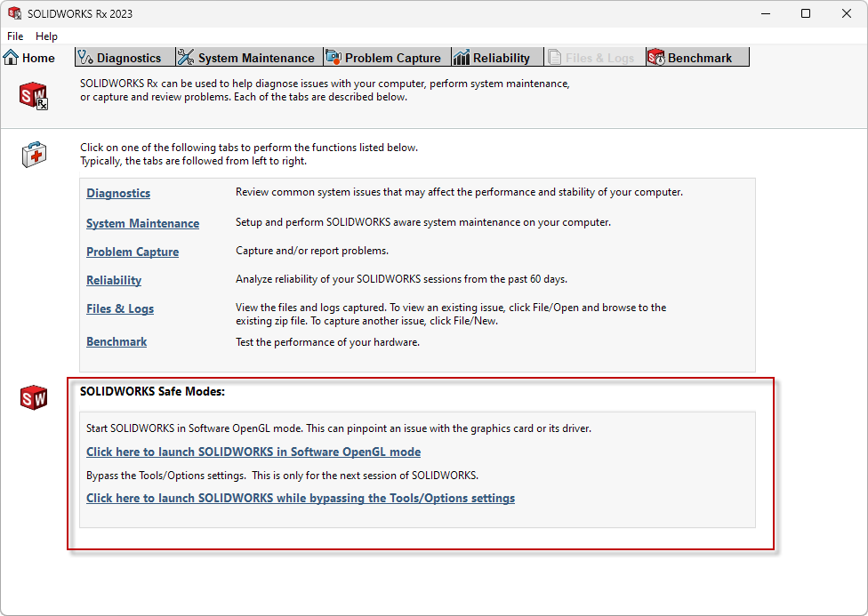The image size is (868, 616).
Task: Select the Benchmark tab speedometer icon
Action: tap(656, 57)
